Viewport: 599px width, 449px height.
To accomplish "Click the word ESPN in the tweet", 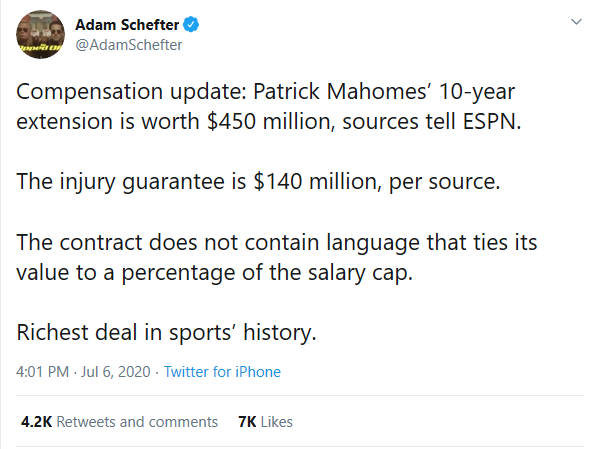I will 492,122.
